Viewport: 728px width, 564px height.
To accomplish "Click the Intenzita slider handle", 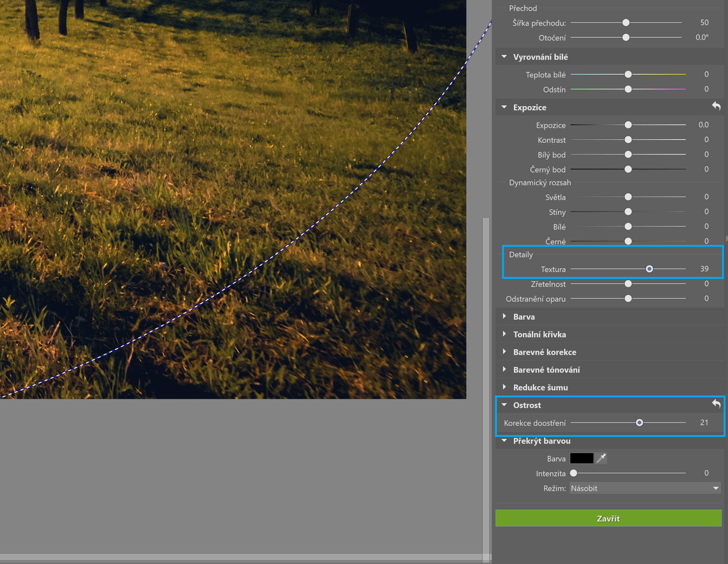I will pyautogui.click(x=573, y=473).
